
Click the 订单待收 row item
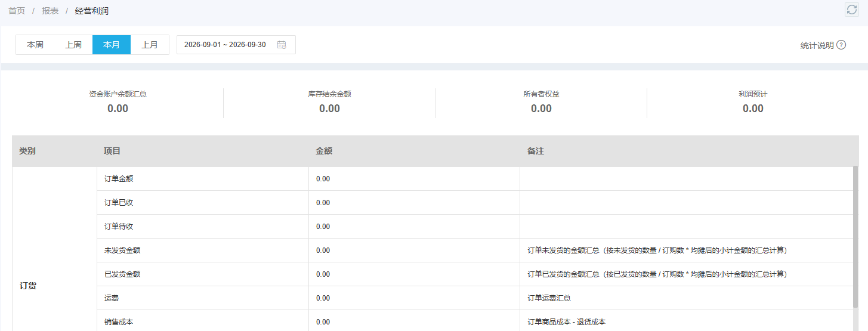(119, 227)
